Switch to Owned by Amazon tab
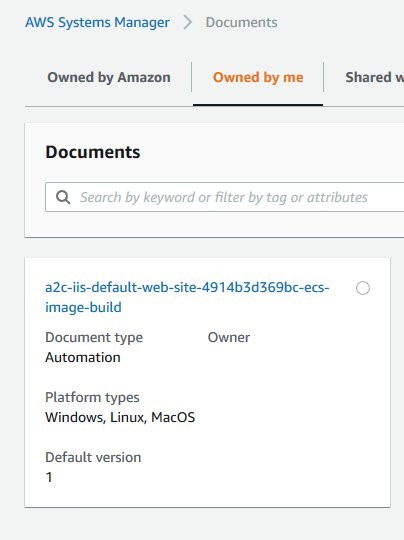Screen dimensions: 404x540 (x=109, y=77)
